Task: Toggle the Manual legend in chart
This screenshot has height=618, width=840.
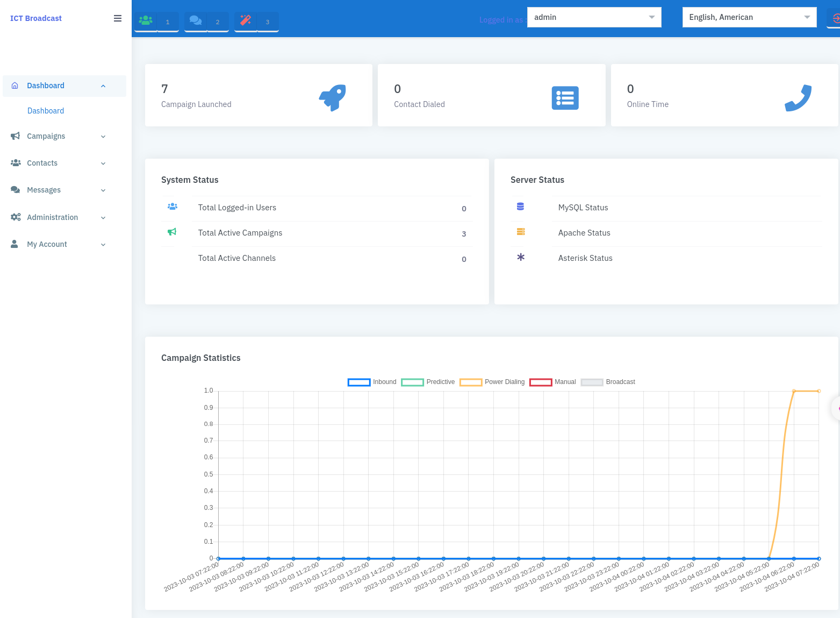Action: tap(552, 382)
